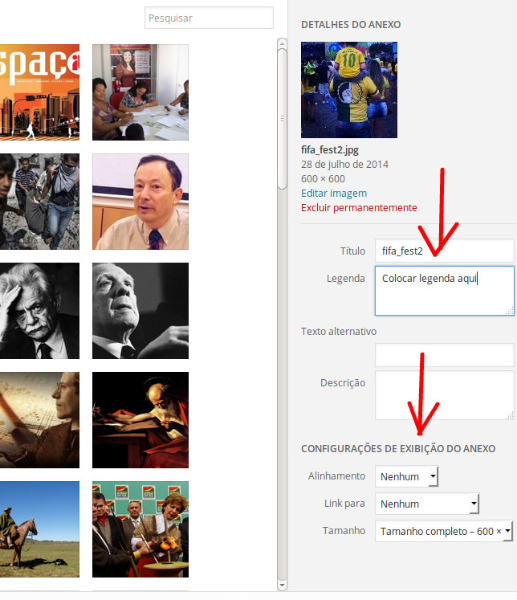Select the thumbnail of horse rider on field

tap(40, 529)
